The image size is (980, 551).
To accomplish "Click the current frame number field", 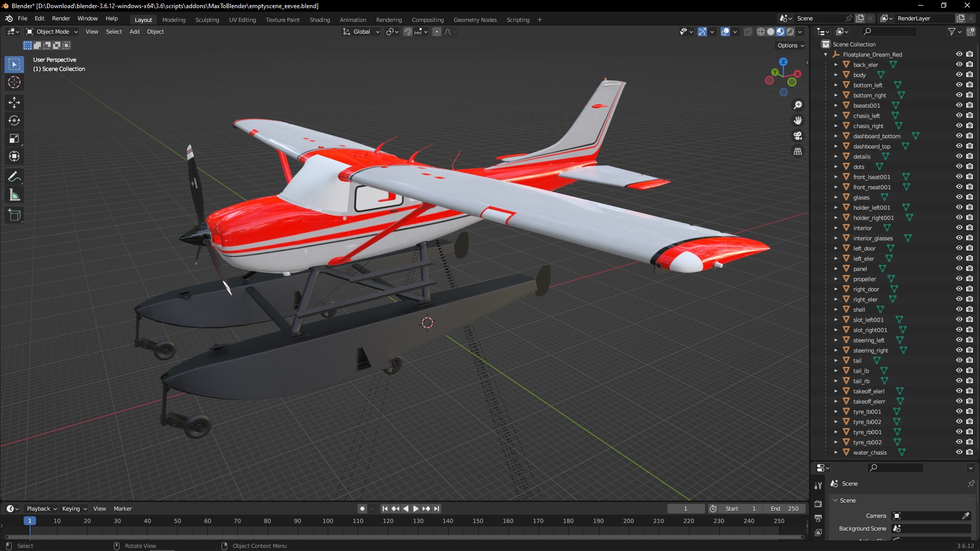I will [x=685, y=509].
